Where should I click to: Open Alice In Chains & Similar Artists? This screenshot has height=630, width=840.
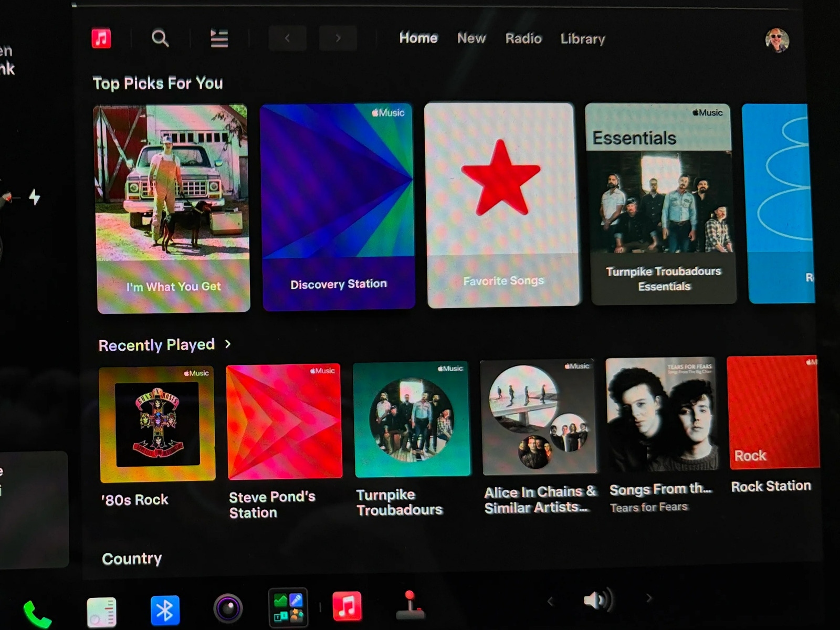tap(539, 417)
